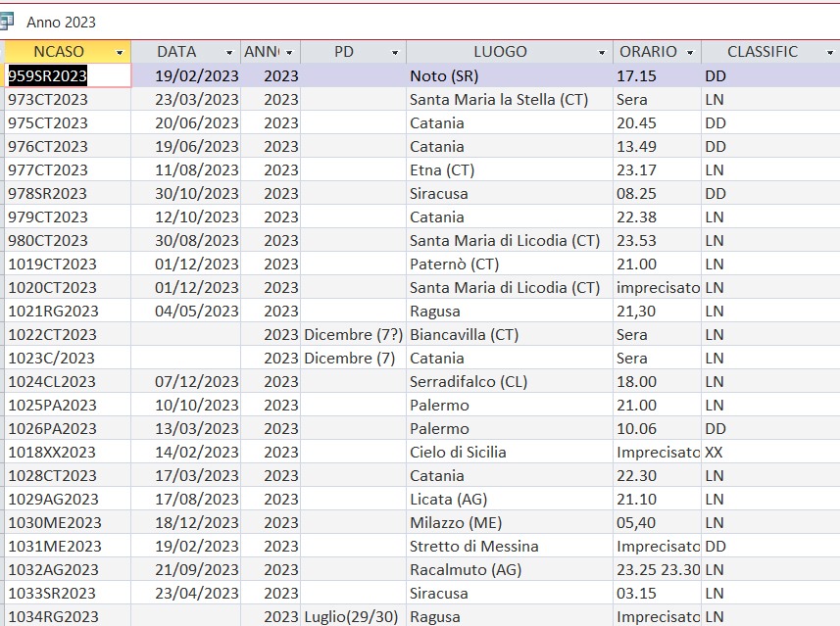
Task: Select cell 973CT2023
Action: coord(68,100)
